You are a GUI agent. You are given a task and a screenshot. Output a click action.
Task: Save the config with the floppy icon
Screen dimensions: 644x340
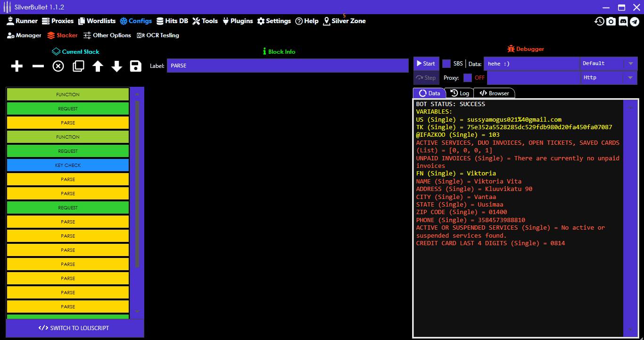(x=135, y=66)
